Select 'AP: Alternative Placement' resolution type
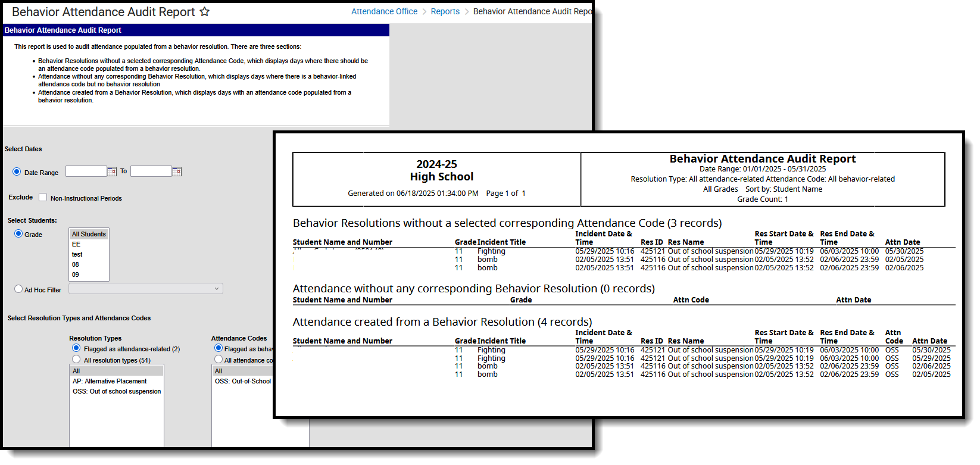 pos(117,381)
